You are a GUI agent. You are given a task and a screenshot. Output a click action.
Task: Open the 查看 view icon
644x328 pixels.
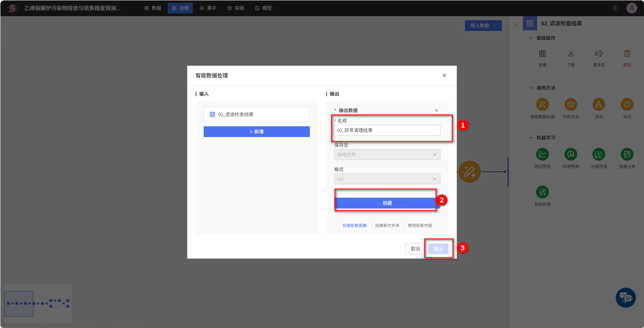click(x=542, y=54)
